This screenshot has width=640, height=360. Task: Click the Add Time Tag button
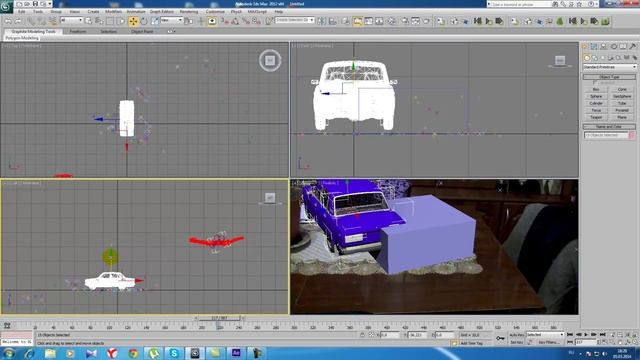click(472, 343)
